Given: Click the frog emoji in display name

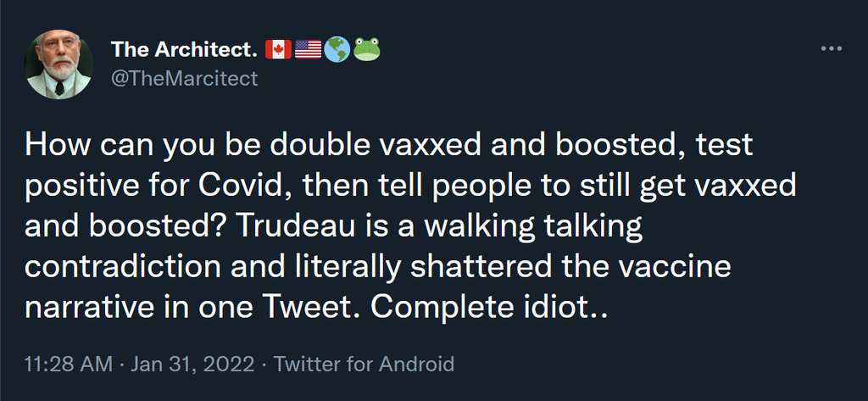Looking at the screenshot, I should (x=366, y=50).
